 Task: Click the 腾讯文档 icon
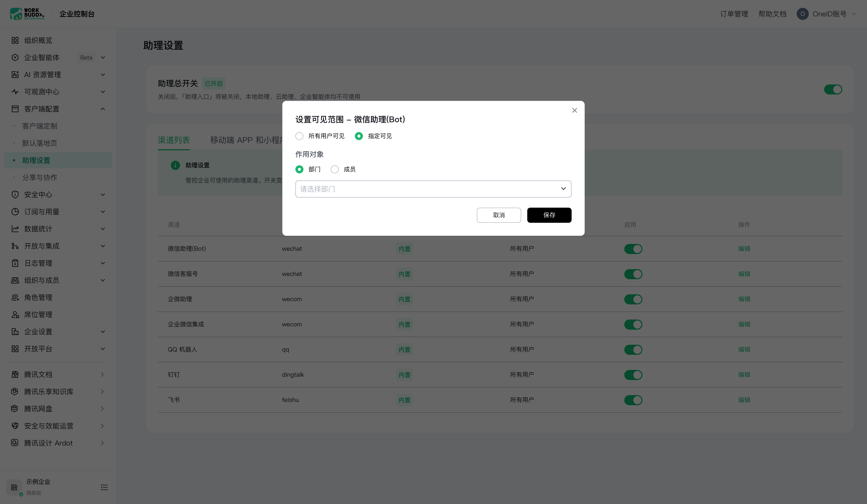[x=15, y=375]
